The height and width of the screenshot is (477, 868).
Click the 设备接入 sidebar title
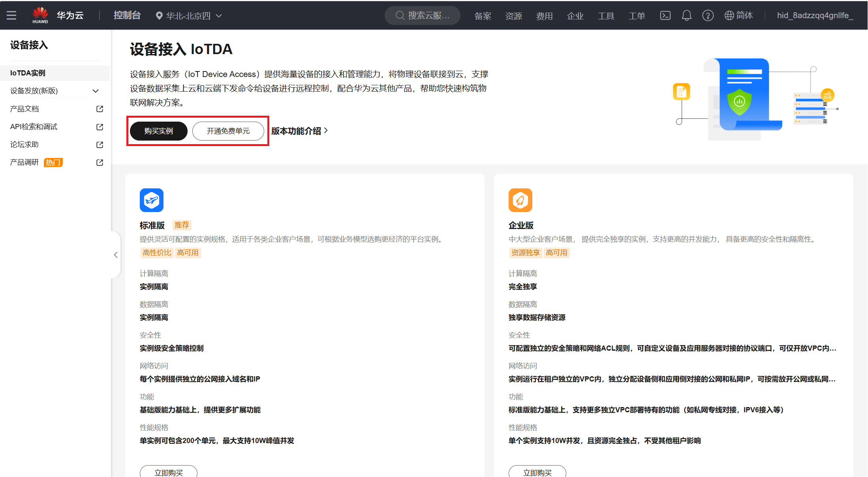tap(29, 45)
